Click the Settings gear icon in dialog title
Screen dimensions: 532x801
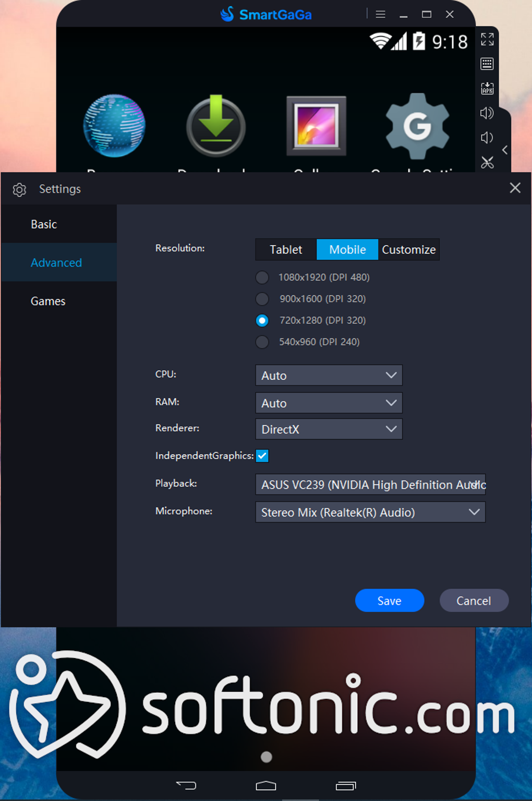tap(19, 189)
